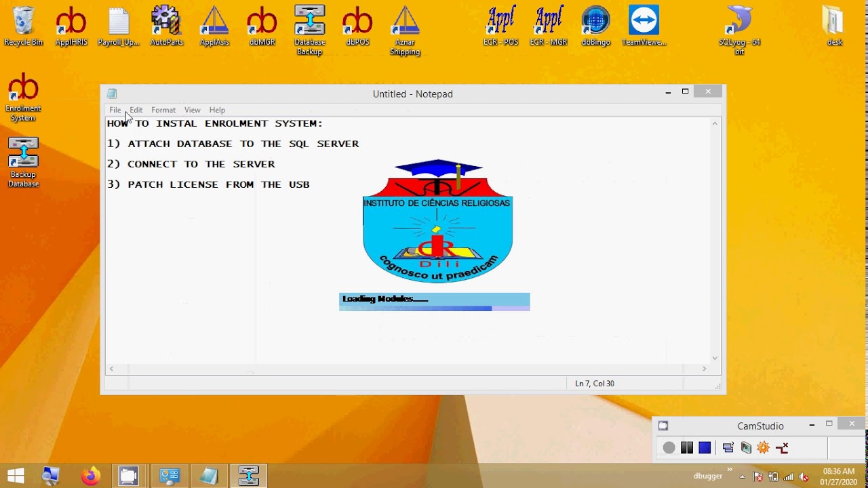Select the ECR - POS desktop shortcut
Viewport: 868px width, 488px height.
click(x=500, y=26)
